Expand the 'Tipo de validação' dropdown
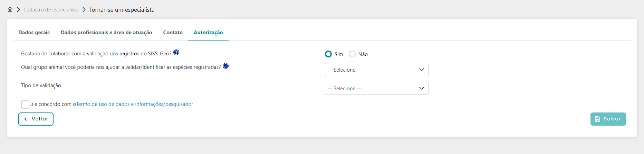644x154 pixels. click(376, 88)
